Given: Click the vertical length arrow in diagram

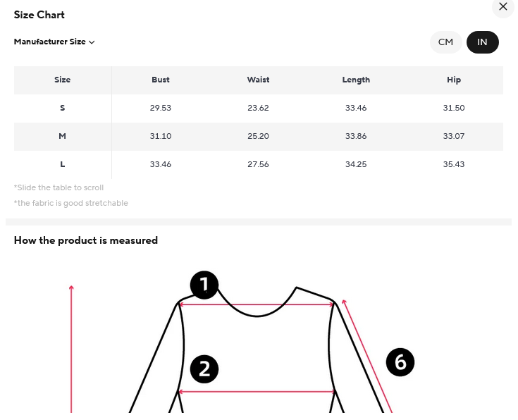Looking at the screenshot, I should pyautogui.click(x=71, y=349).
